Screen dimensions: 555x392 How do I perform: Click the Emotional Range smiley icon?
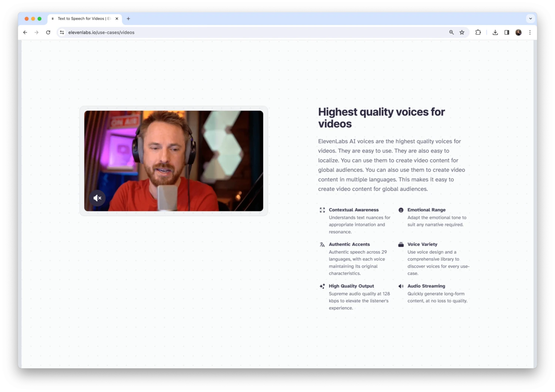coord(401,210)
